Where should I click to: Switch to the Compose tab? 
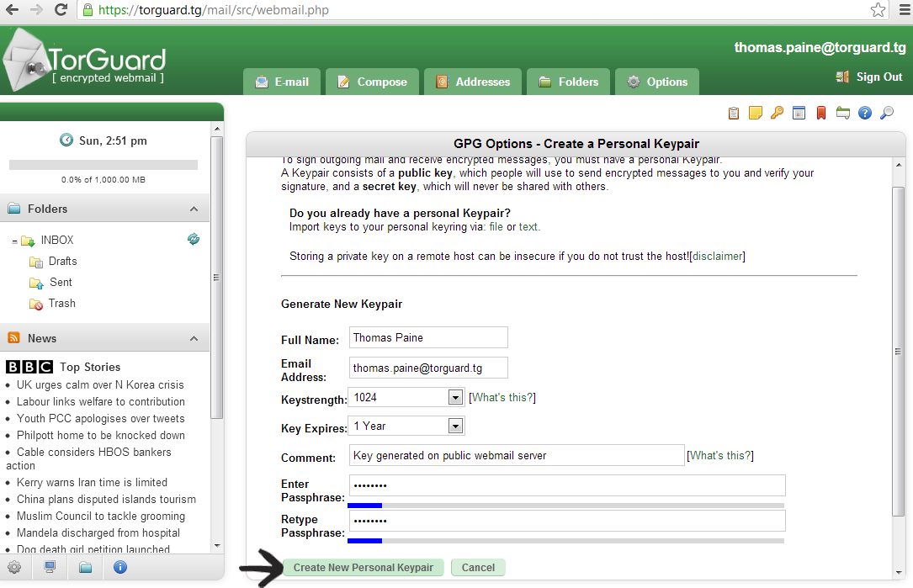tap(371, 82)
